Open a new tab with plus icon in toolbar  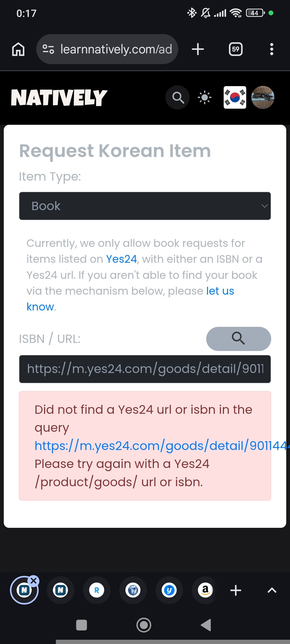(x=198, y=49)
